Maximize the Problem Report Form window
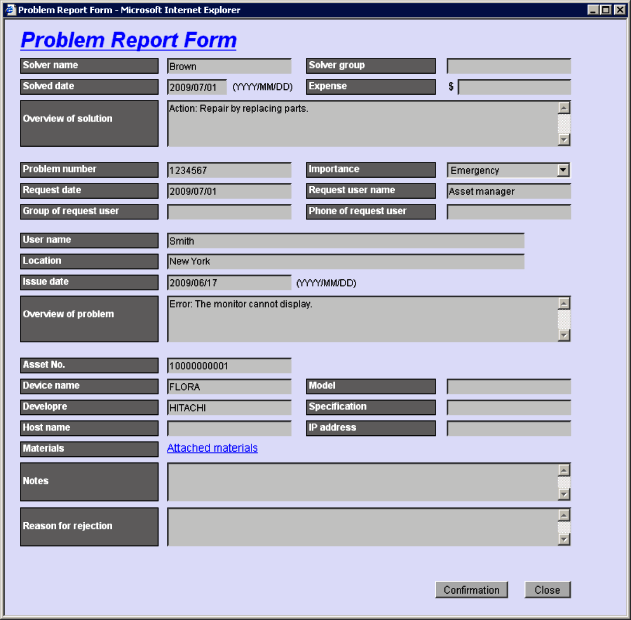631x620 pixels. 606,9
